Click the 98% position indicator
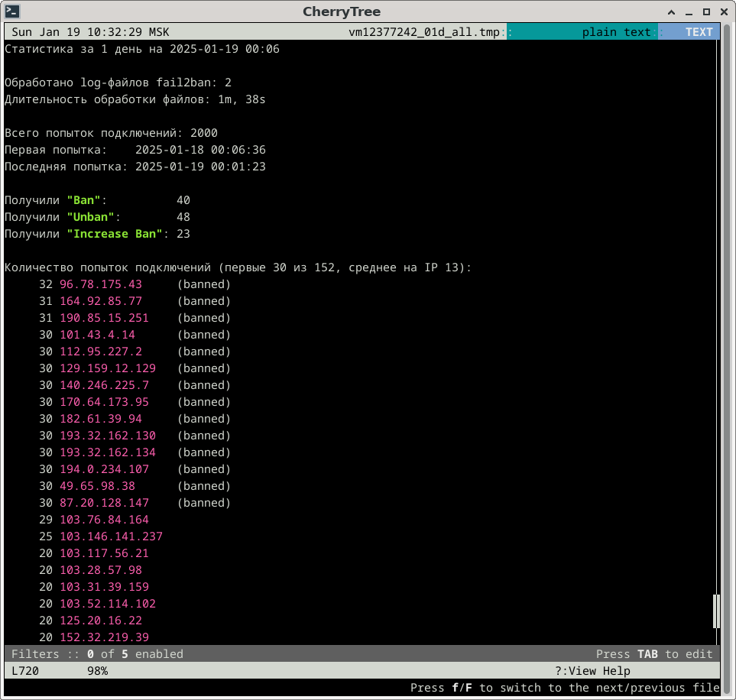This screenshot has height=700, width=736. (97, 671)
